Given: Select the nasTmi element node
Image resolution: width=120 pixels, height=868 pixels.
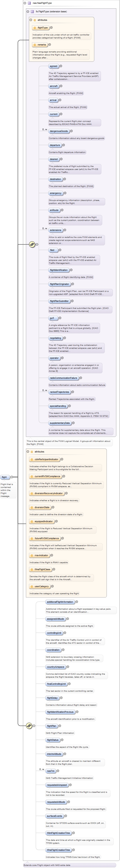Looking at the screenshot, I should [x=50, y=771].
